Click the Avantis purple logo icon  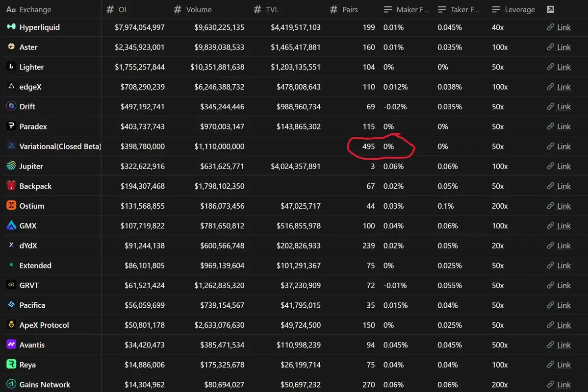(11, 344)
